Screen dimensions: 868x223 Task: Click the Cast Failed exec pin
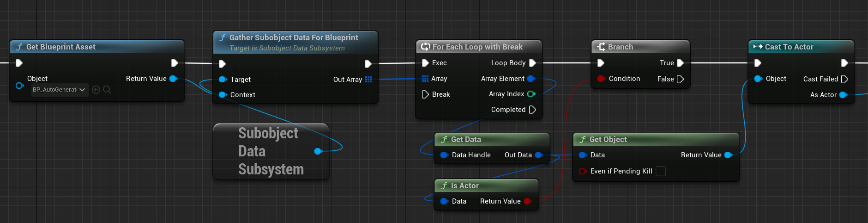(x=844, y=79)
